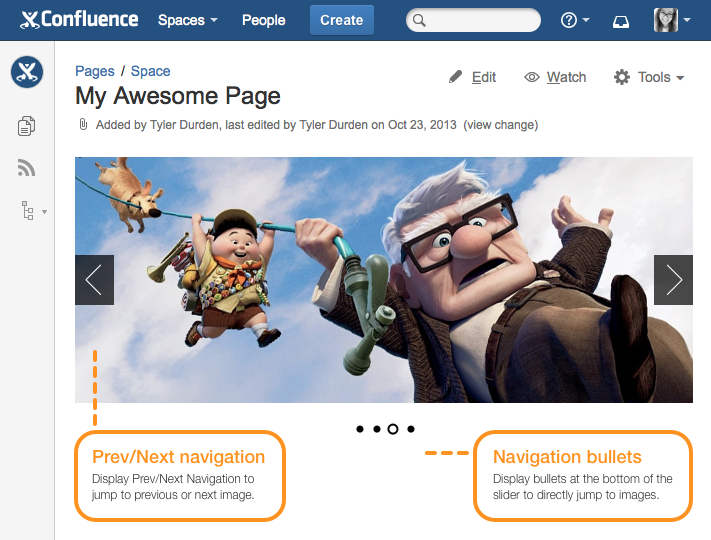The width and height of the screenshot is (711, 540).
Task: Select the third highlighted navigation bullet
Action: (x=393, y=429)
